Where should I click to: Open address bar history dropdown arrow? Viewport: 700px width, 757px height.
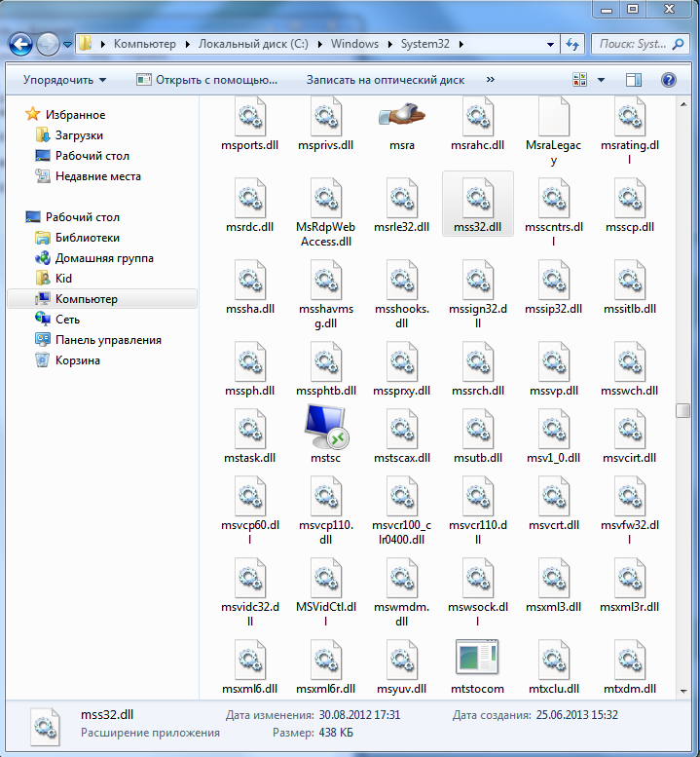550,45
